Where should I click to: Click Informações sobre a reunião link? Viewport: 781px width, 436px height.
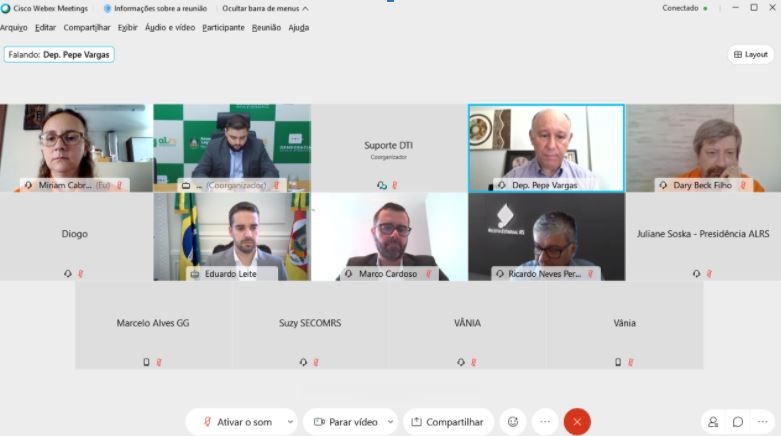pos(160,8)
